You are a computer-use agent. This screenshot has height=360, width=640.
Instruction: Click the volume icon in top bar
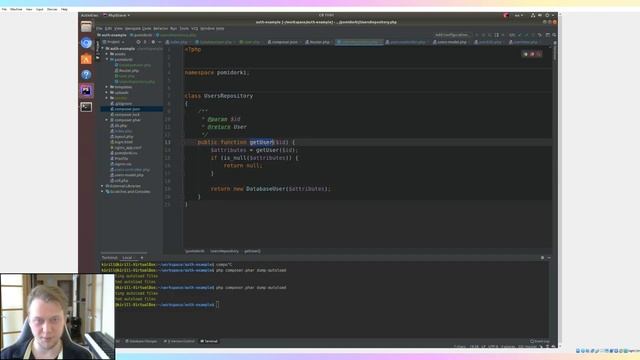point(540,16)
